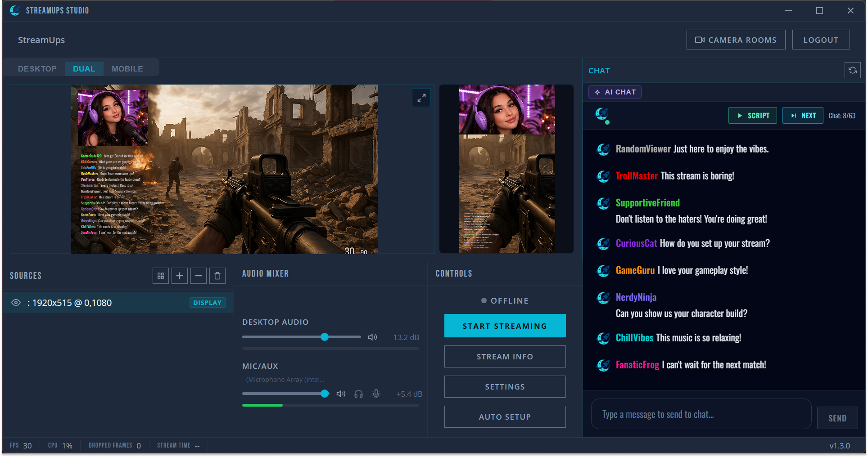This screenshot has height=457, width=868.
Task: Delete the source via the trash icon
Action: pos(217,275)
